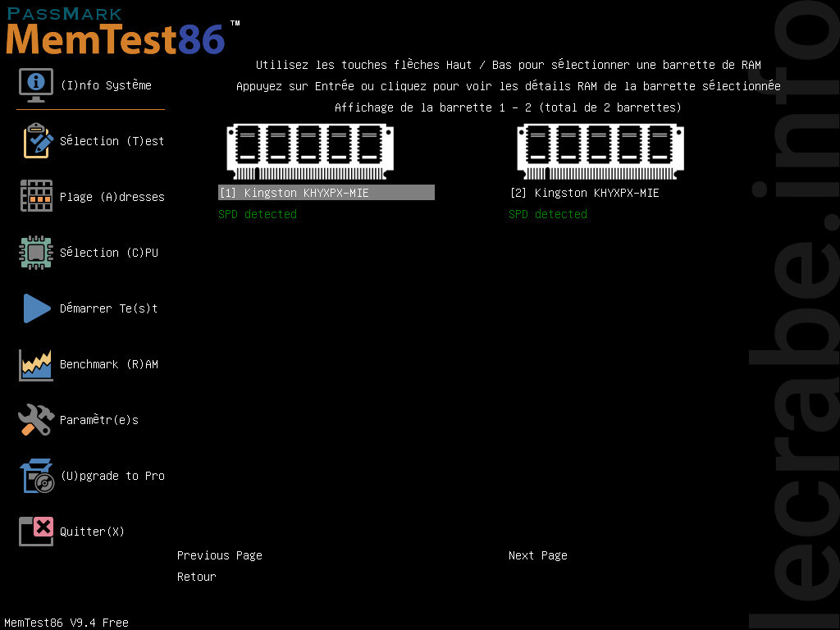Click the Quit window X icon
This screenshot has width=840, height=630.
point(36,532)
